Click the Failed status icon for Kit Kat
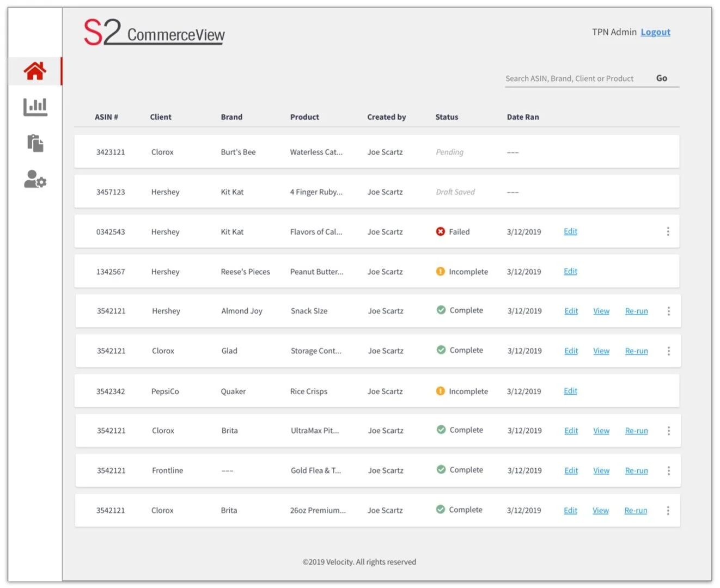 click(x=441, y=231)
